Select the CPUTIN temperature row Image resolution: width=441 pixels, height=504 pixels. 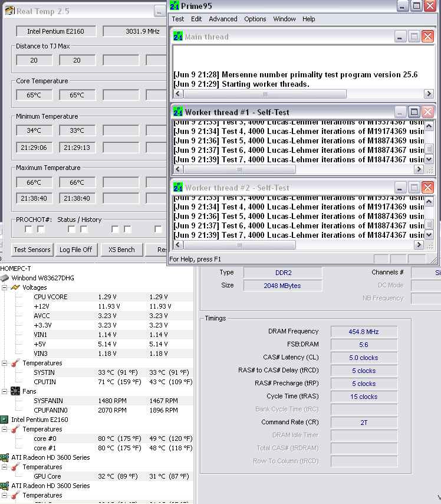tap(96, 382)
